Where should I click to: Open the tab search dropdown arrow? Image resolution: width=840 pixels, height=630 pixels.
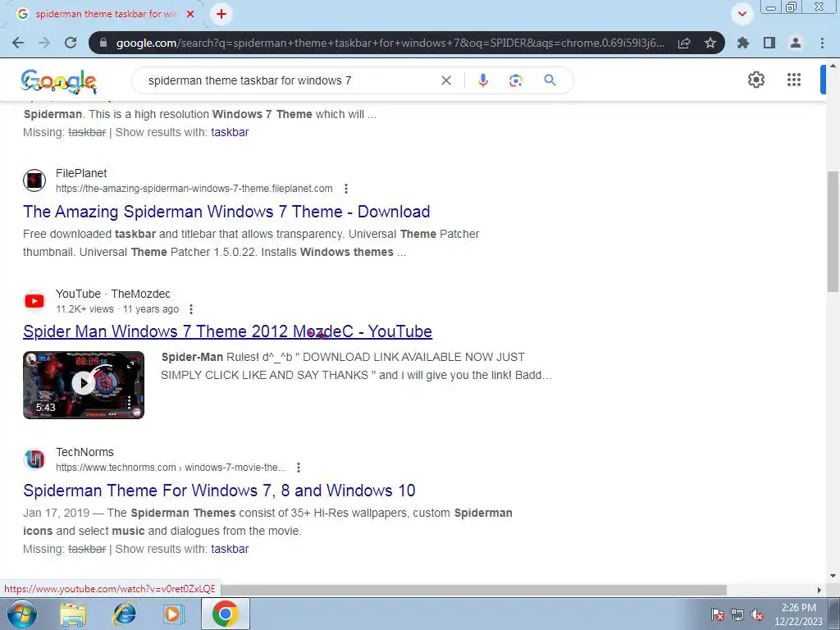click(x=742, y=14)
